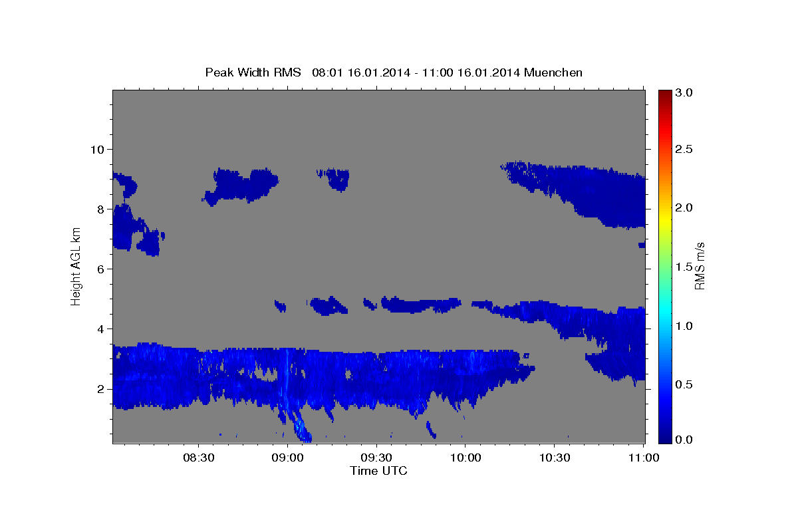Click the '08:30' time axis label
This screenshot has width=798, height=532.
click(x=198, y=458)
